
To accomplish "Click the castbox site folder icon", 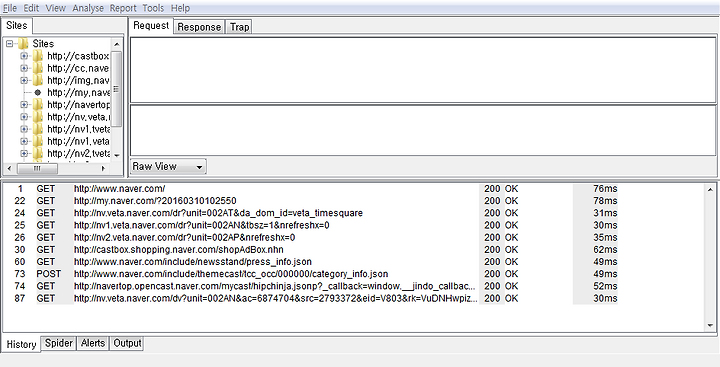I will [x=38, y=56].
